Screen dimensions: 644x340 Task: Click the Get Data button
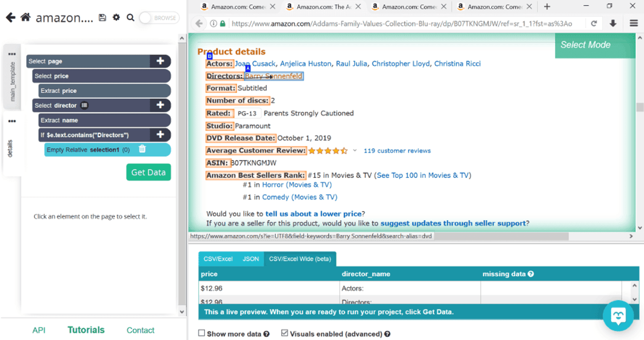pyautogui.click(x=148, y=172)
